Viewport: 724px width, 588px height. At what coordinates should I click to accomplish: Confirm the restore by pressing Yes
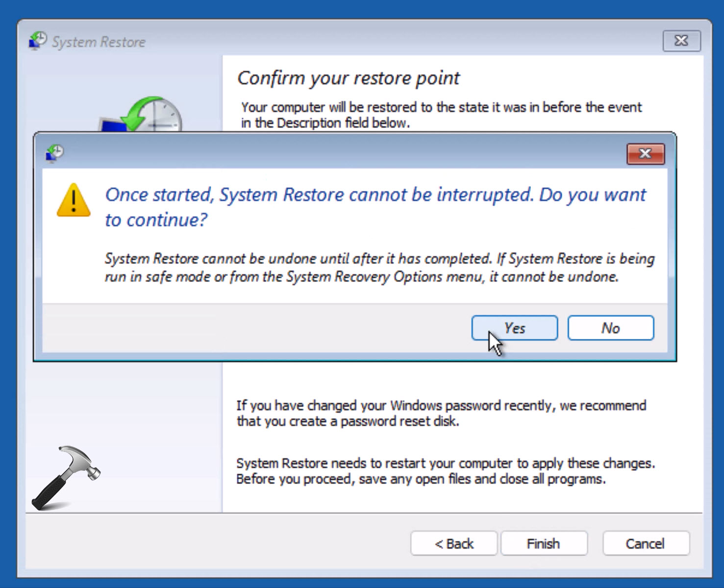point(514,328)
